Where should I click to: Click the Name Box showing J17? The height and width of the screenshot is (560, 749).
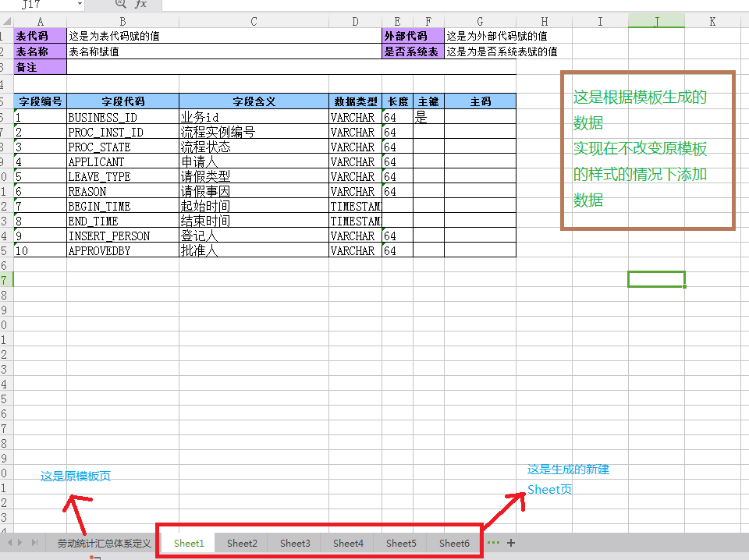click(x=43, y=5)
